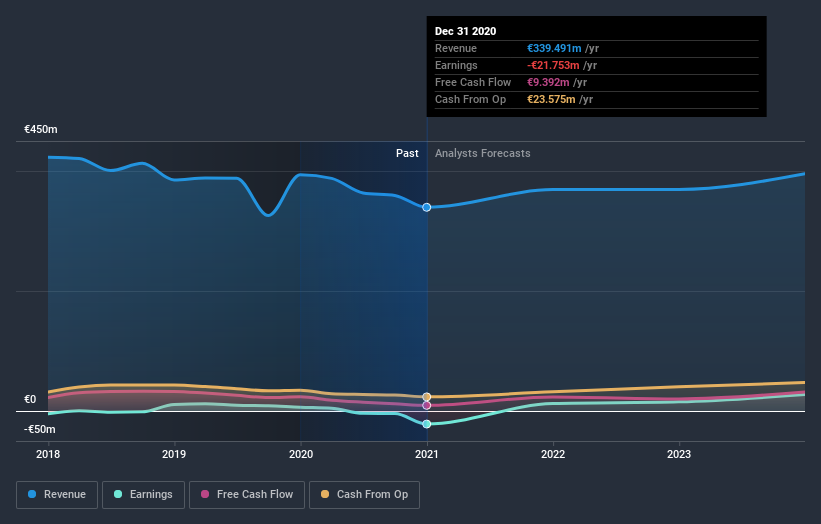The width and height of the screenshot is (821, 524).
Task: Click the Free Cash Flow label in tooltip
Action: [473, 82]
